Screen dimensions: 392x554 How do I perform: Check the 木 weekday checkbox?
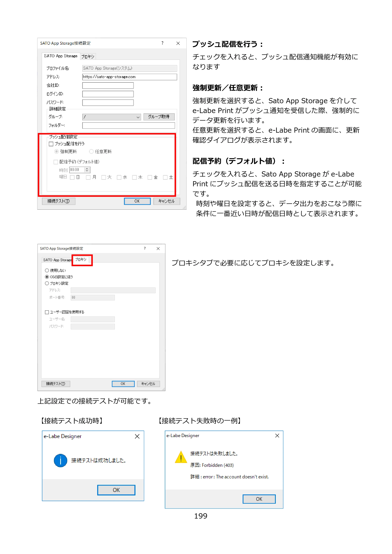click(134, 177)
